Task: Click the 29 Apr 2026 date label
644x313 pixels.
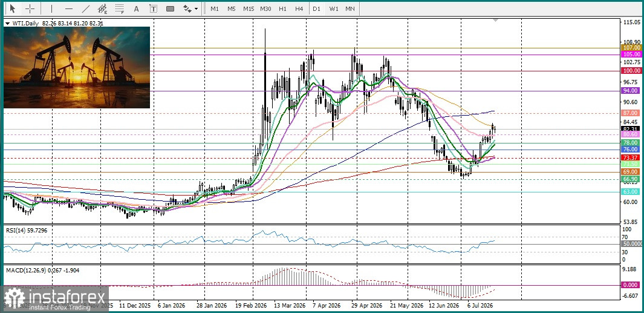Action: (368, 306)
